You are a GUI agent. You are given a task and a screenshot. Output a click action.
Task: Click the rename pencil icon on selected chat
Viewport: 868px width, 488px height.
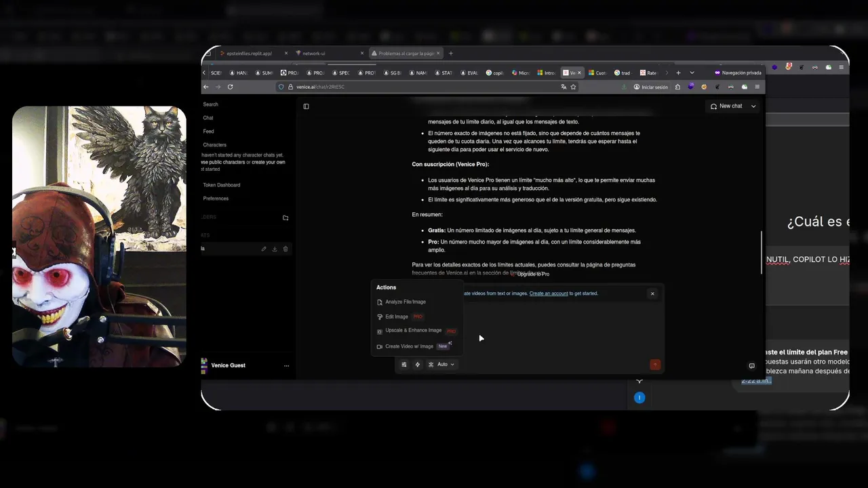[x=264, y=249]
